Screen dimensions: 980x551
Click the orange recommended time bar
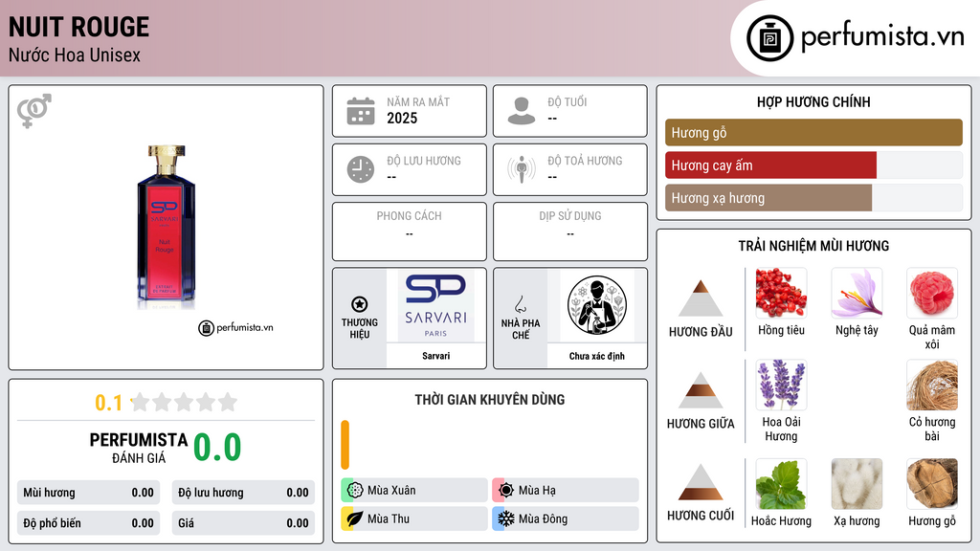pyautogui.click(x=345, y=445)
